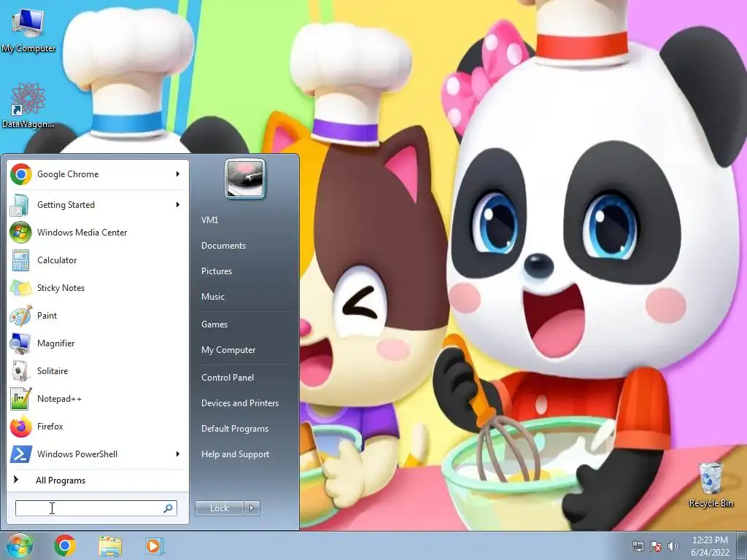Launch Firefox icon in Start menu
This screenshot has height=560, width=747.
[20, 426]
